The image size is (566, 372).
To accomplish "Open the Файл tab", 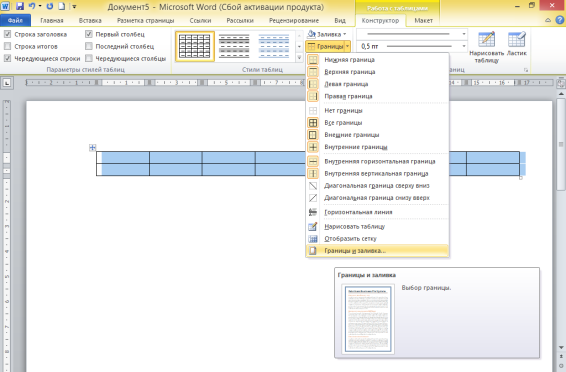I will coord(15,21).
